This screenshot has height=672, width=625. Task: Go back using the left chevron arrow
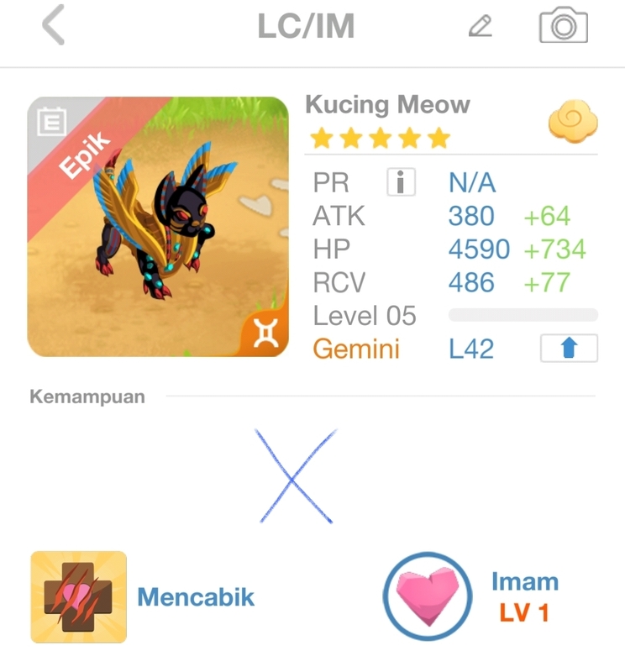pos(54,25)
